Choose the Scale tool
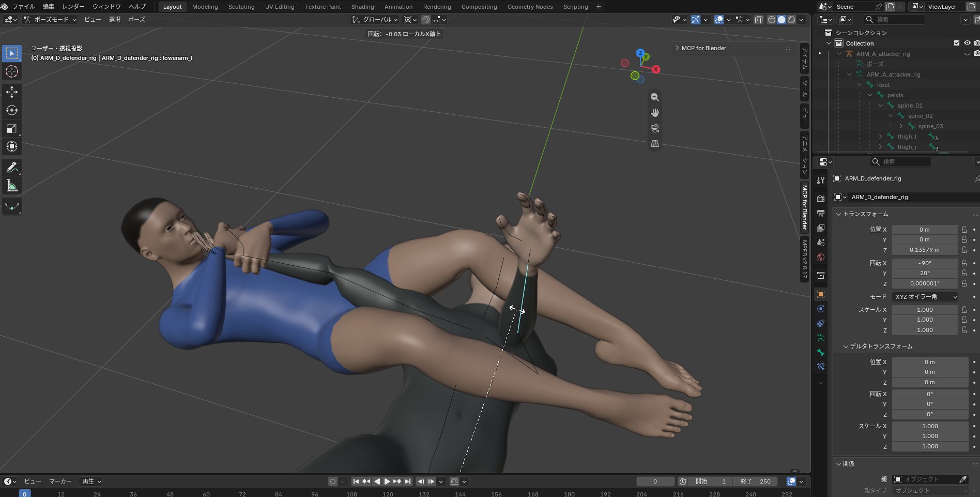This screenshot has height=497, width=980. [12, 128]
